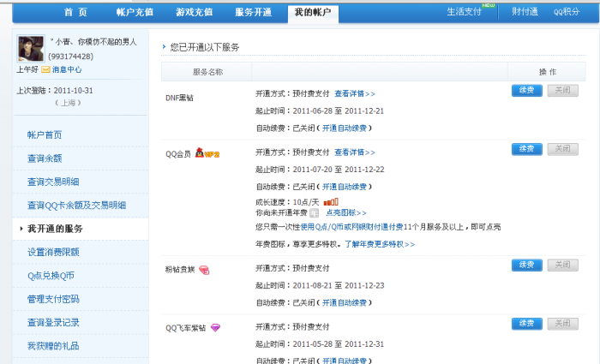Open the QQ积分 link

click(567, 12)
